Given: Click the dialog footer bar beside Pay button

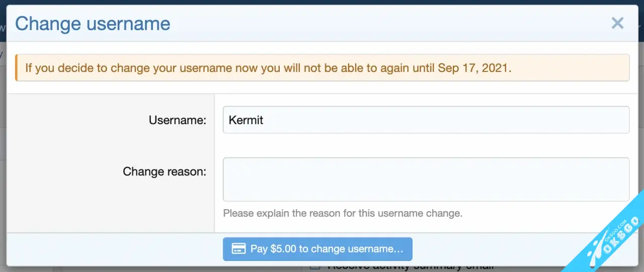Looking at the screenshot, I should pos(503,249).
